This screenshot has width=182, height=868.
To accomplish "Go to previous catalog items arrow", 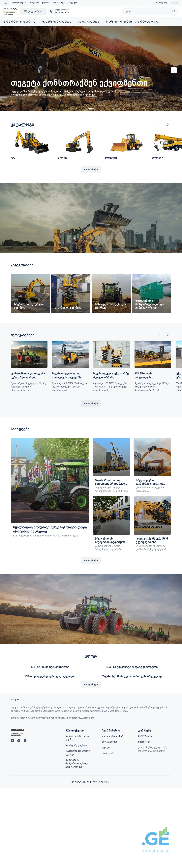I will pos(160,125).
